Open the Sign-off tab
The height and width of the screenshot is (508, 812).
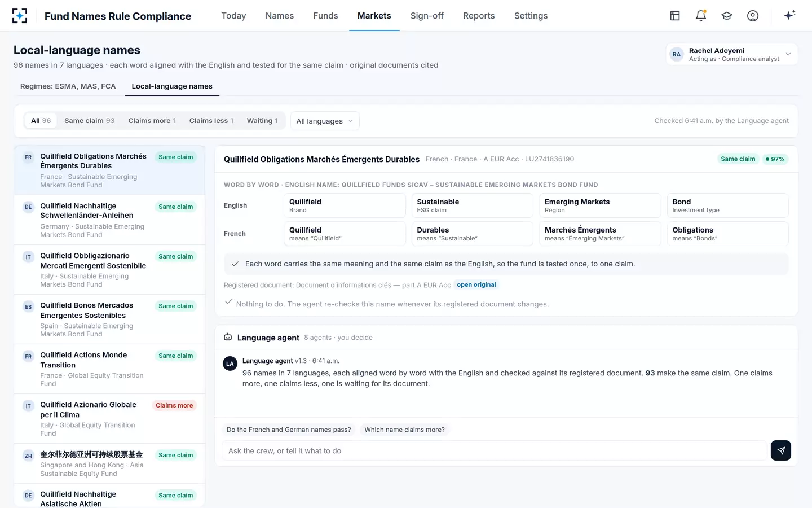click(x=427, y=16)
